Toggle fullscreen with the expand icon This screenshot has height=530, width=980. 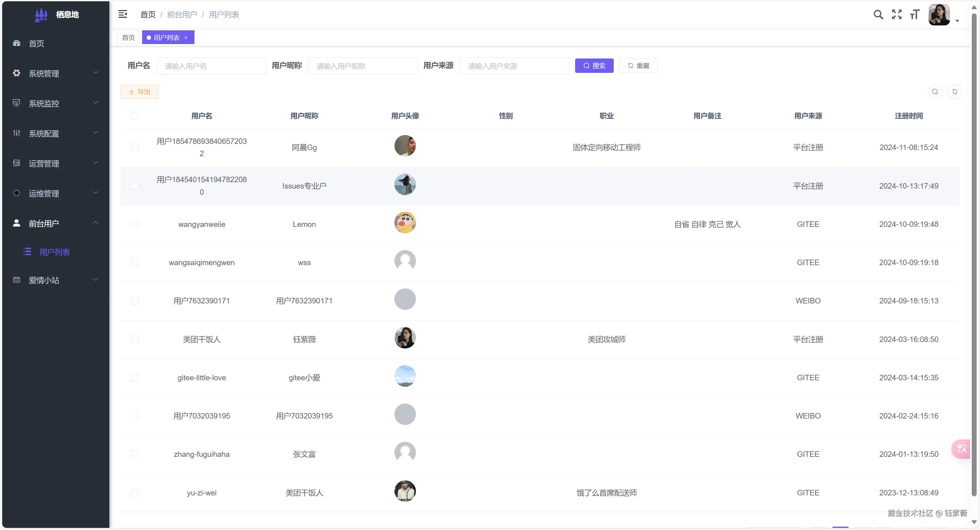897,14
